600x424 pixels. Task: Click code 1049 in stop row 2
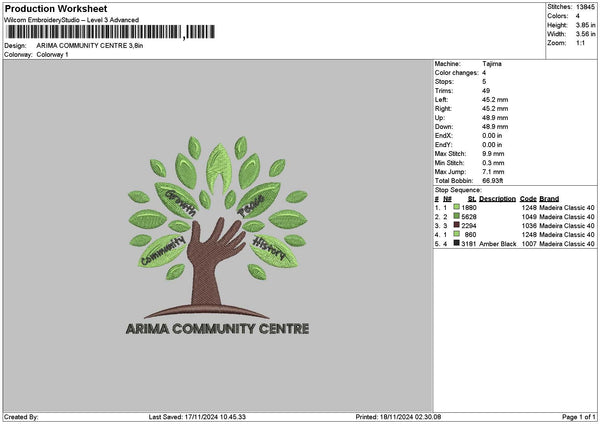tap(529, 217)
